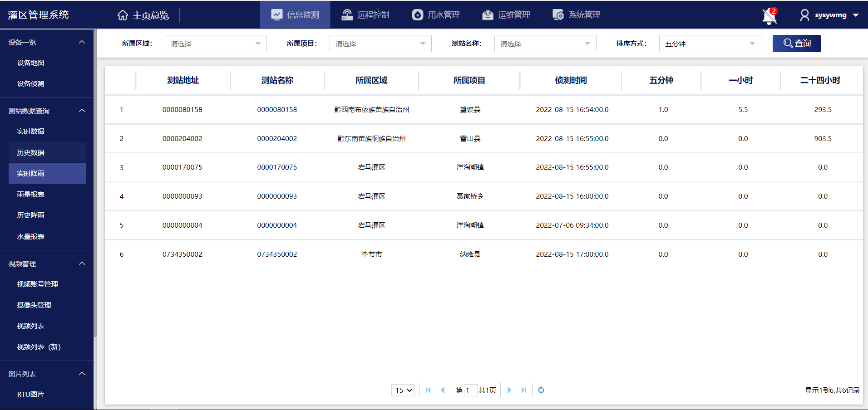Go to last page arrow icon
This screenshot has width=868, height=410.
(524, 390)
